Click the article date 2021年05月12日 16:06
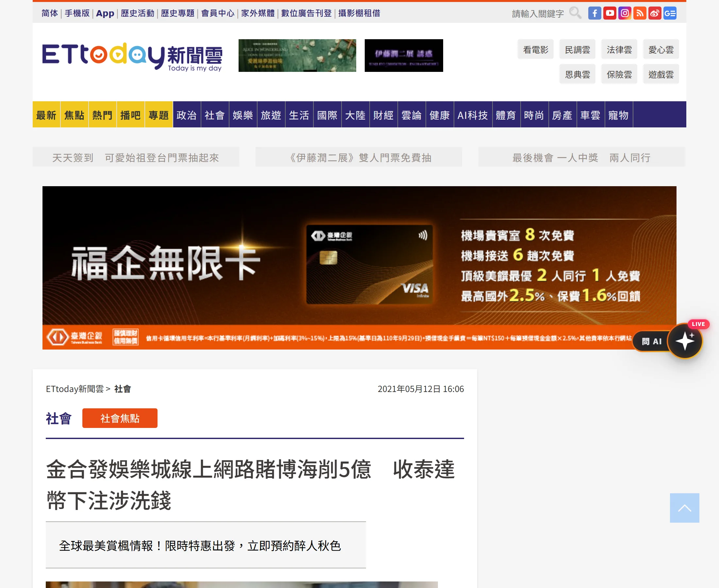Viewport: 719px width, 588px height. click(x=421, y=389)
